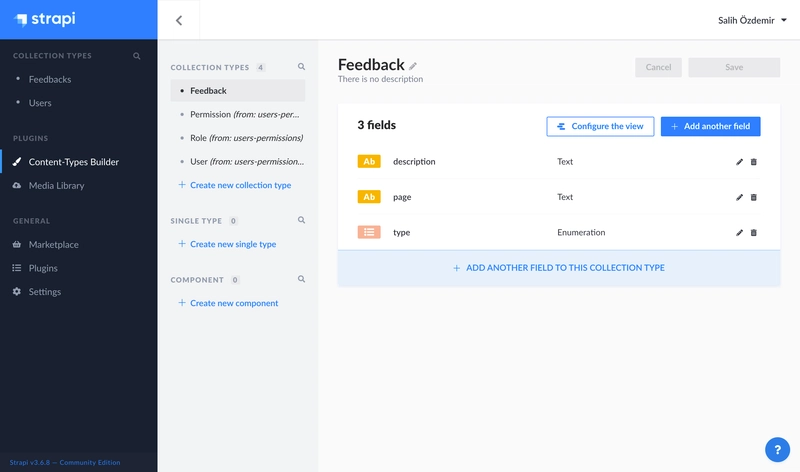Edit the page field
Viewport: 800px width, 472px height.
(739, 197)
